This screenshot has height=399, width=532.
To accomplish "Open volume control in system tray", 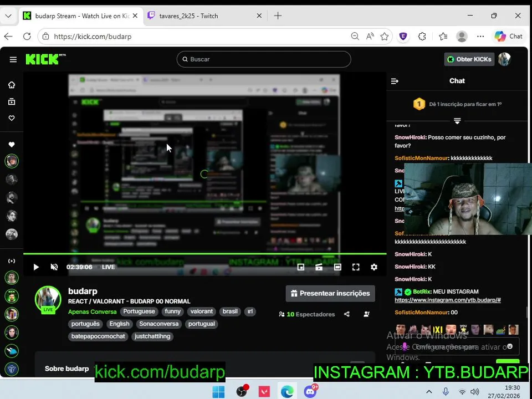I will coord(475,392).
